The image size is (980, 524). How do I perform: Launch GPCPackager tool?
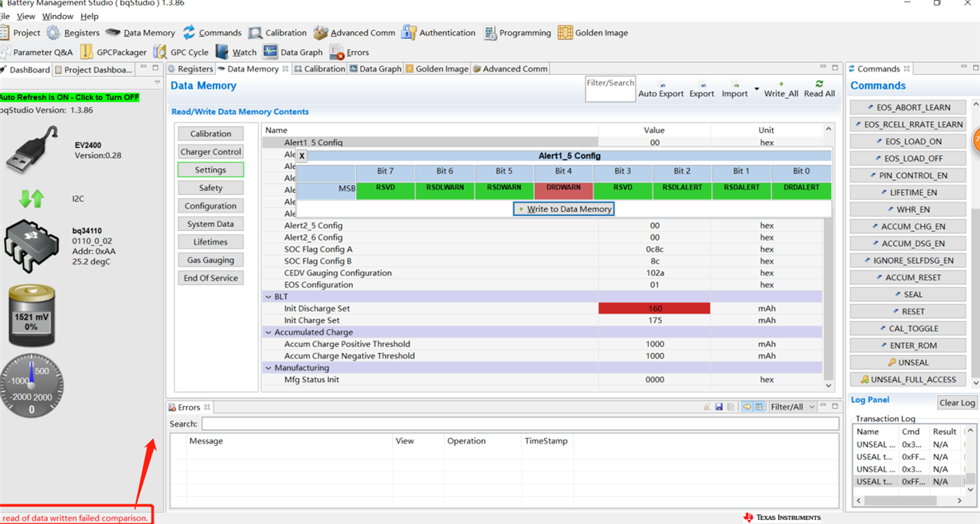pyautogui.click(x=113, y=52)
